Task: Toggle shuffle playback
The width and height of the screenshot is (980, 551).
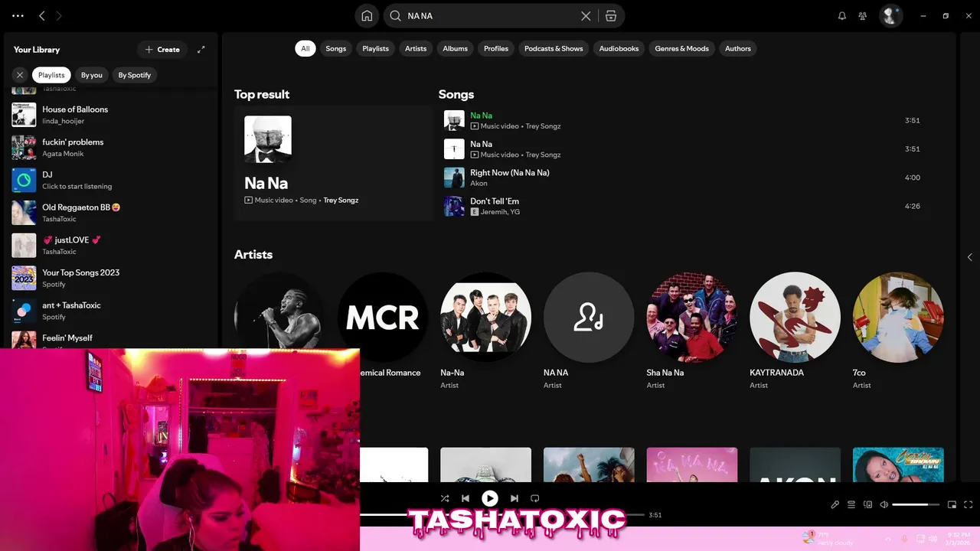Action: [444, 498]
